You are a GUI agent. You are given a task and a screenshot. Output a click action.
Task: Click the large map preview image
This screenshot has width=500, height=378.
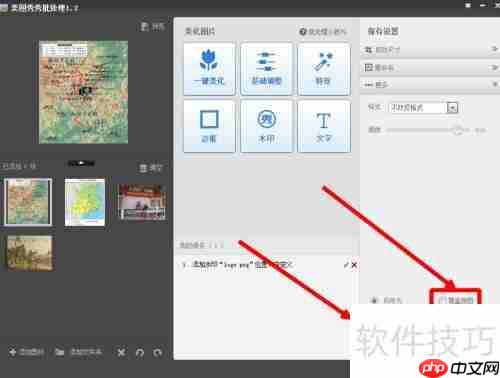[83, 92]
